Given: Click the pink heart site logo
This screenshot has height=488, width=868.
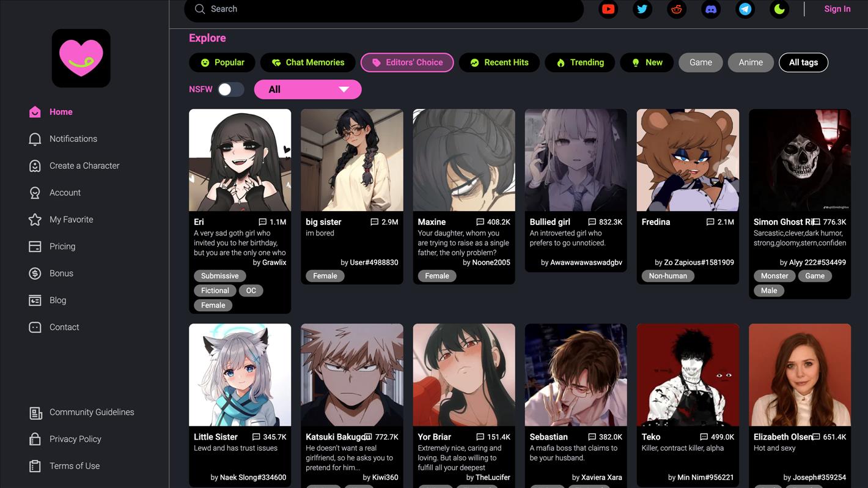Looking at the screenshot, I should tap(81, 58).
